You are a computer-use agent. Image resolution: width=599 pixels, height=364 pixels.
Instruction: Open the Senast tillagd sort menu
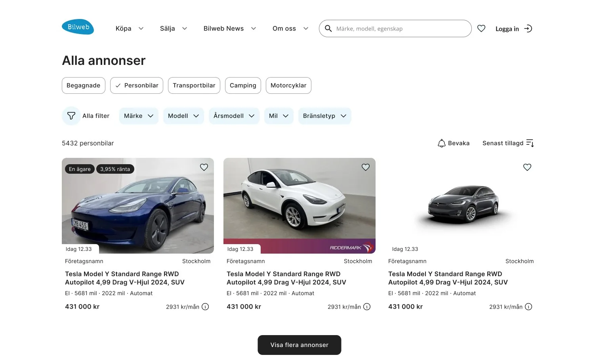coord(508,143)
